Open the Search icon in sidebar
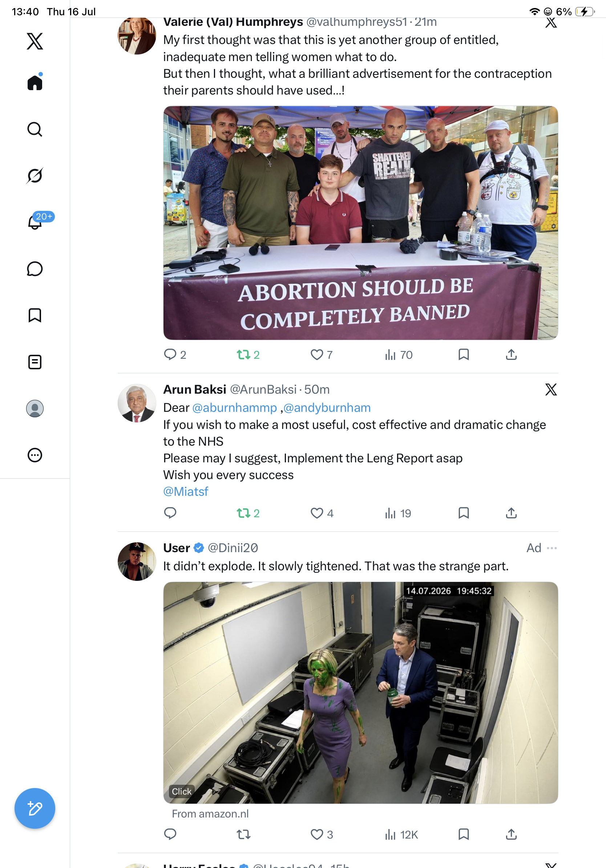Viewport: 606px width, 868px height. click(35, 129)
